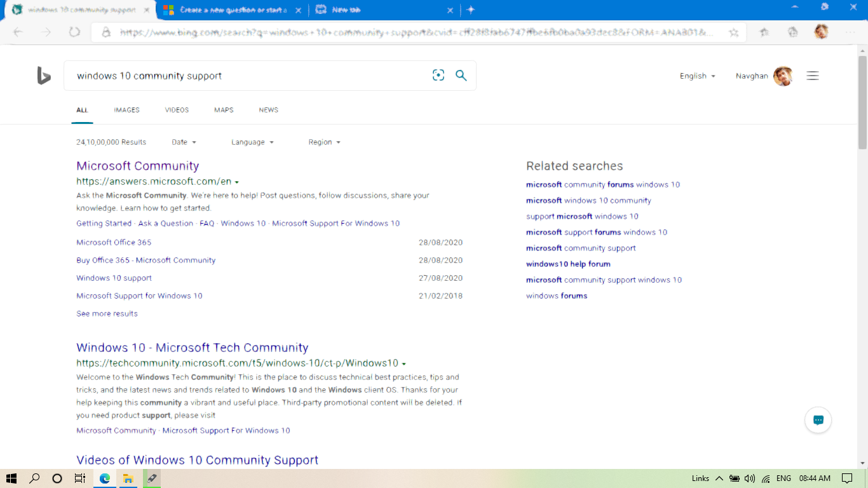The height and width of the screenshot is (488, 868).
Task: Open Windows Start menu
Action: [11, 478]
